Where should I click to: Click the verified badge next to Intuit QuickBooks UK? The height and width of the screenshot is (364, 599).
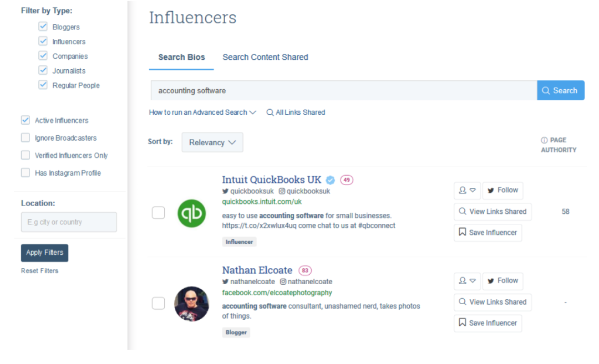pyautogui.click(x=331, y=180)
